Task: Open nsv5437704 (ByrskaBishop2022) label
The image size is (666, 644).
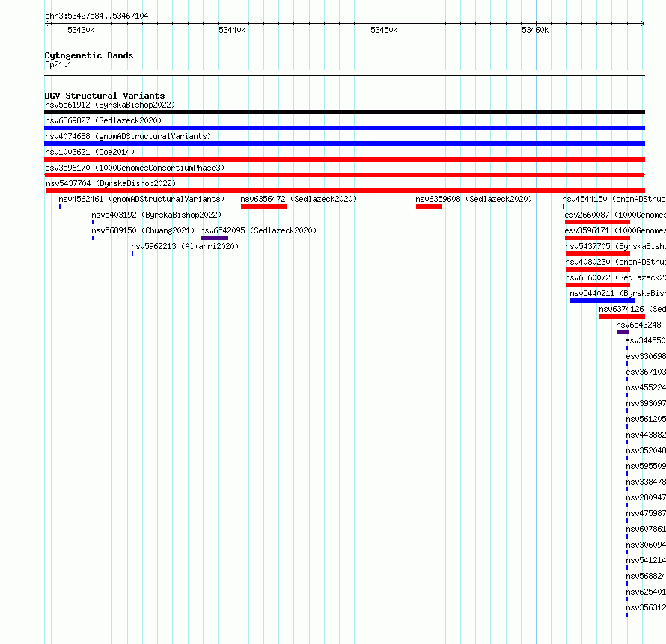Action: 111,183
